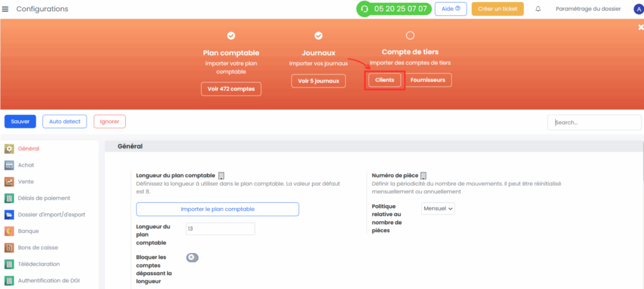Open the Mensuel periodicity dropdown
644x289 pixels.
(438, 208)
